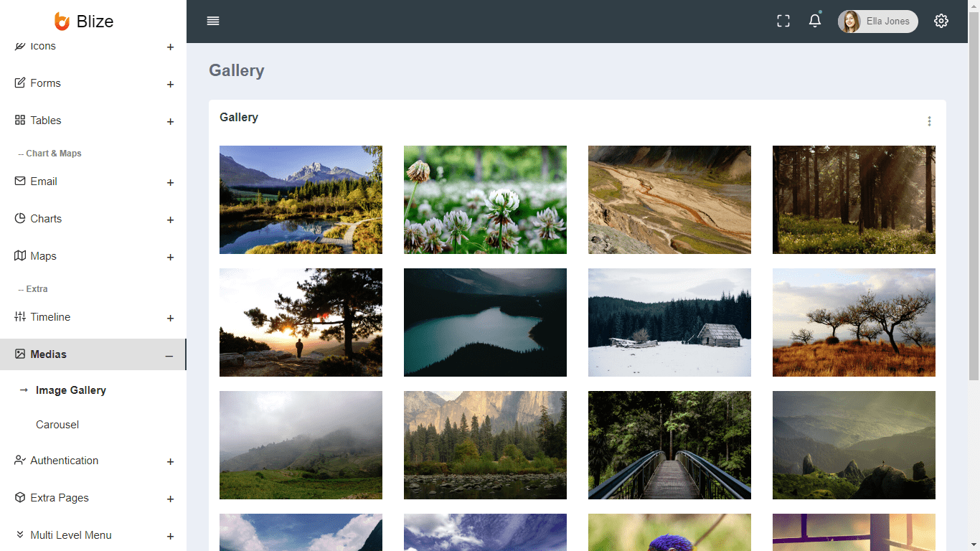980x551 pixels.
Task: Open the bare trees on orange grass photo
Action: click(854, 322)
